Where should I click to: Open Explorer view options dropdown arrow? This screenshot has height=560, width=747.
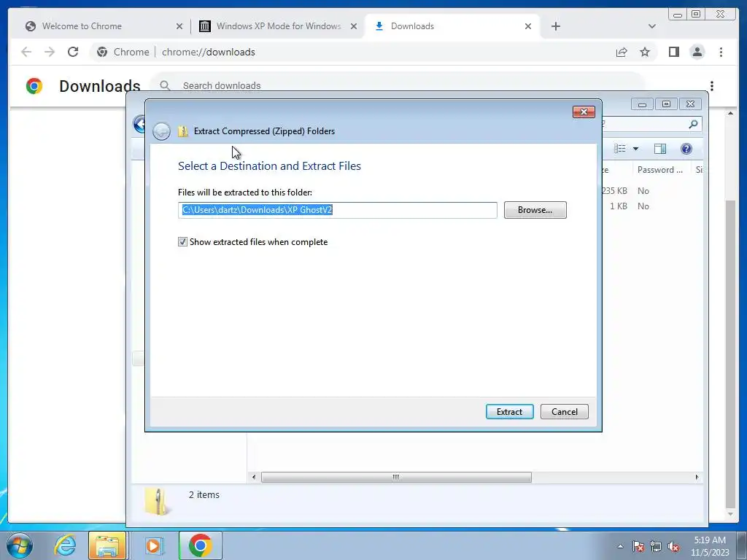coord(635,149)
